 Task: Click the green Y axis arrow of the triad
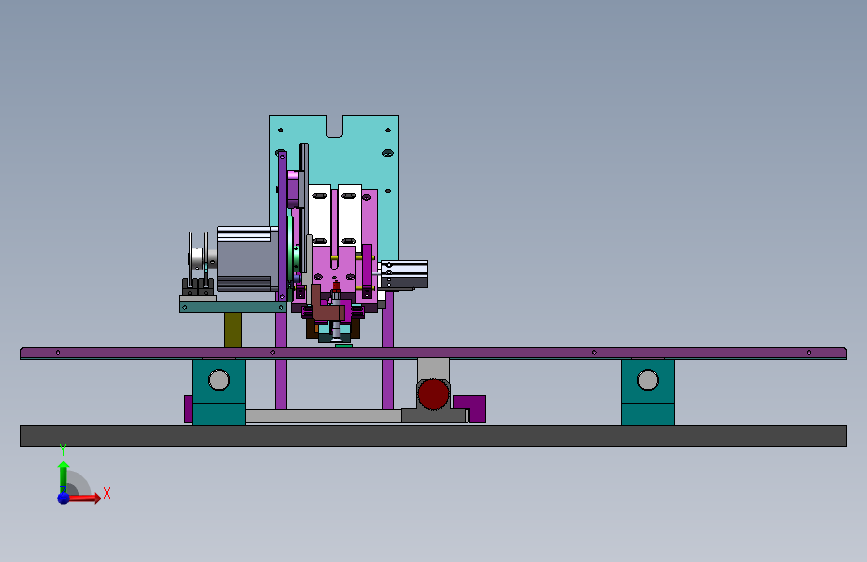pyautogui.click(x=63, y=475)
